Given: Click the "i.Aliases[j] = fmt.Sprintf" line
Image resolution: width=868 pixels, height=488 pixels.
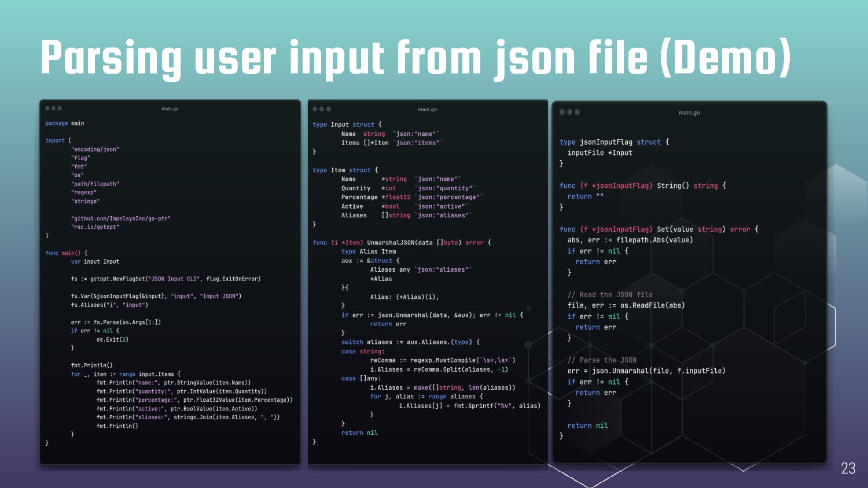Looking at the screenshot, I should [470, 406].
